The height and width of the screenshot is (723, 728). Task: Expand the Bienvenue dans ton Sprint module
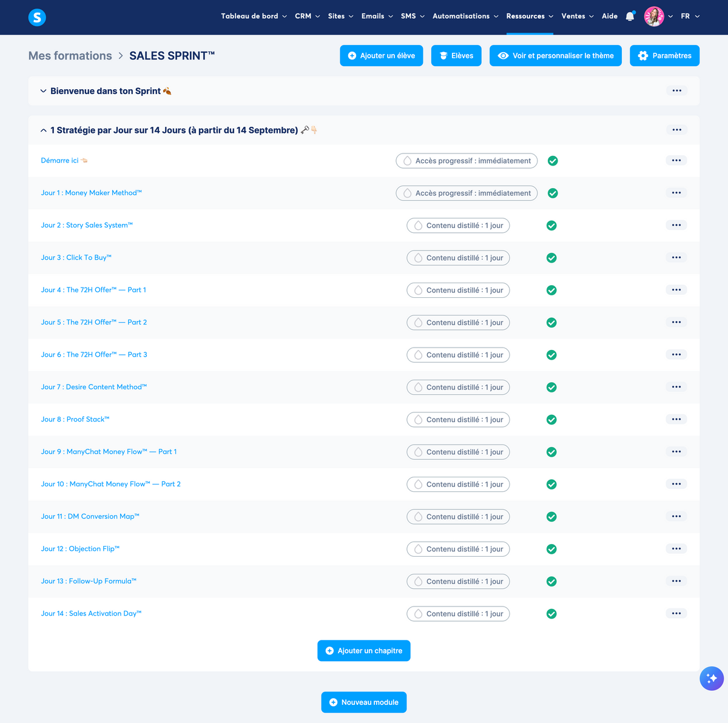(x=43, y=91)
